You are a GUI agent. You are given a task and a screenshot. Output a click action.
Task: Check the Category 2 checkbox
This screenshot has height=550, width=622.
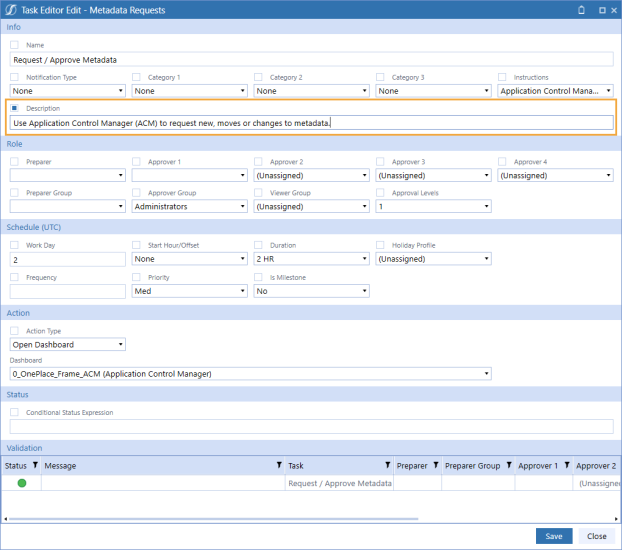coord(258,77)
